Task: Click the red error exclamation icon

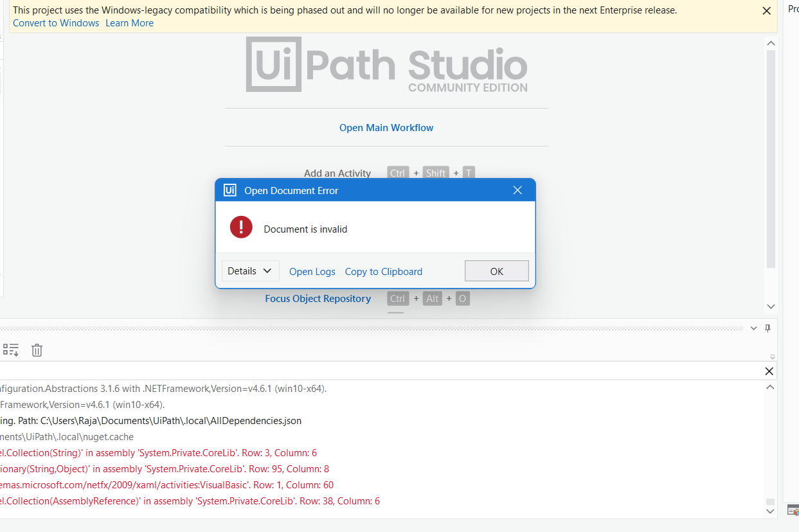Action: click(241, 227)
